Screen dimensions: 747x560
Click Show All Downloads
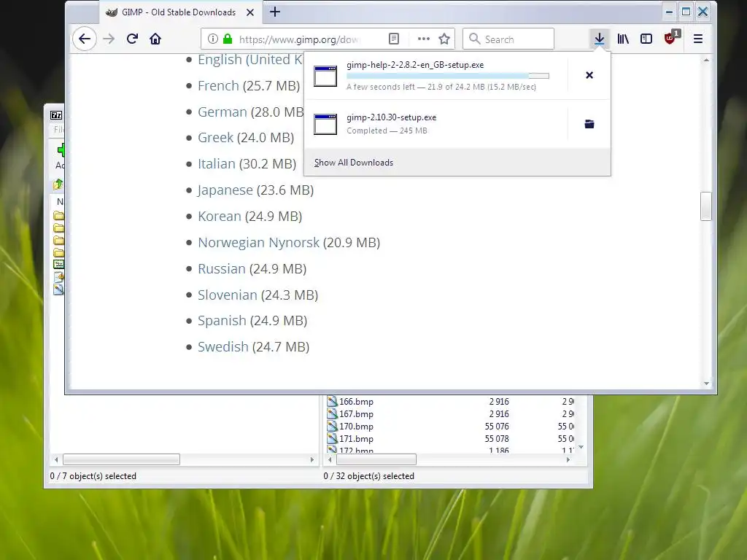coord(354,163)
